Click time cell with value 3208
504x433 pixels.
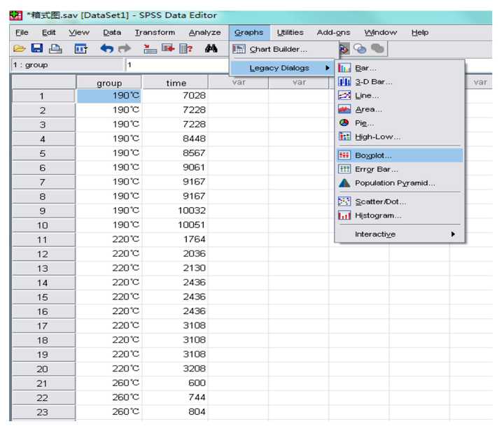coord(175,369)
